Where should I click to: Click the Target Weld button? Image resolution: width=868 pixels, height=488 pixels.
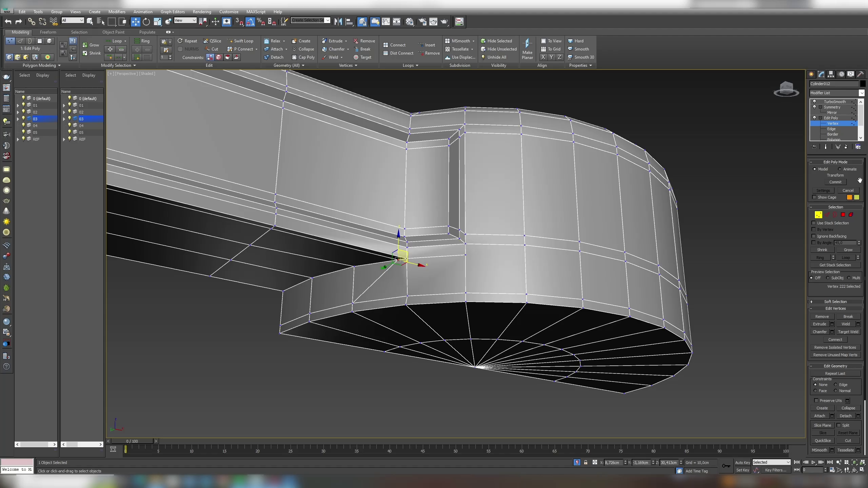(848, 332)
